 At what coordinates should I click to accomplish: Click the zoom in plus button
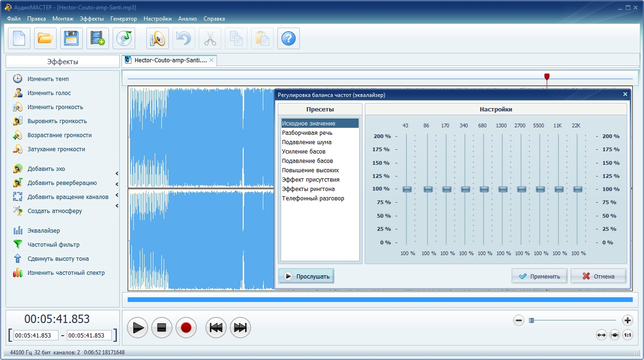tap(627, 320)
